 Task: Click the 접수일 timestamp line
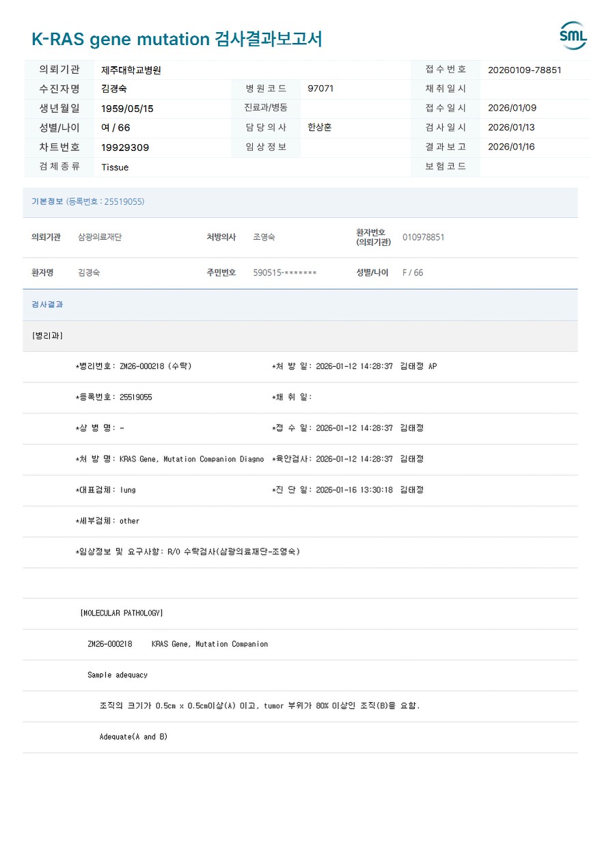348,428
